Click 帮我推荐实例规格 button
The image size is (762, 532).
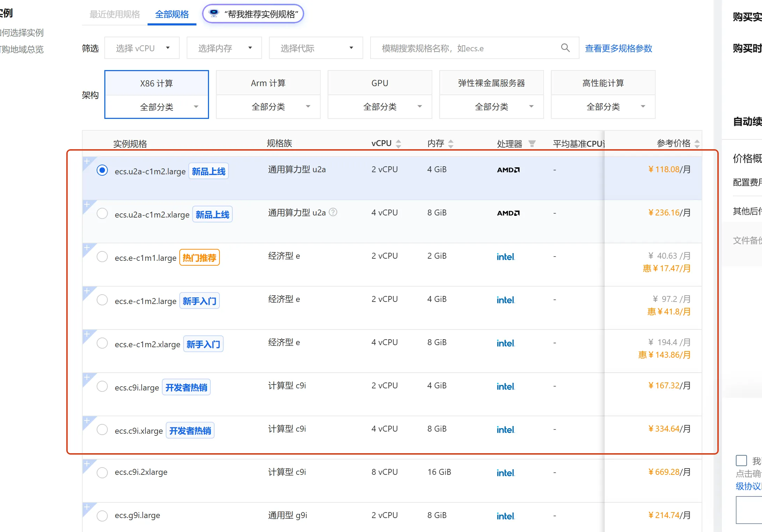tap(253, 14)
